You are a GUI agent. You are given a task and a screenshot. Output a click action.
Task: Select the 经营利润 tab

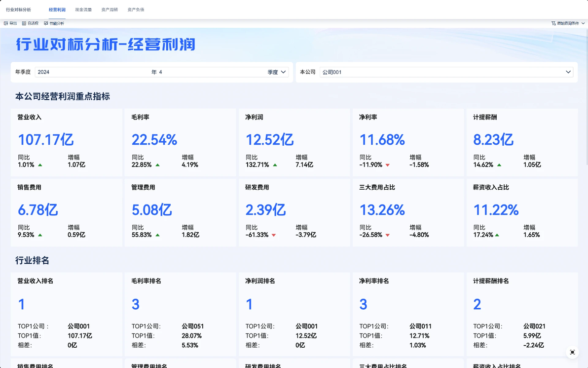click(x=57, y=10)
